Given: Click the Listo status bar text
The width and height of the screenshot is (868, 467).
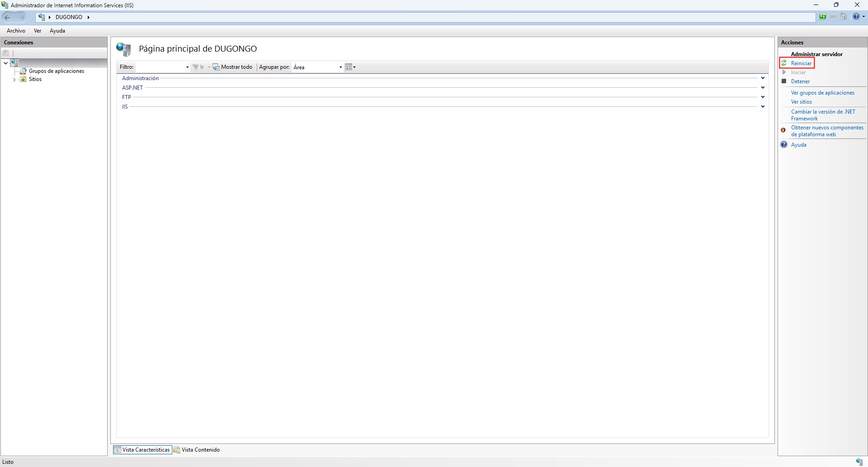Looking at the screenshot, I should point(8,462).
